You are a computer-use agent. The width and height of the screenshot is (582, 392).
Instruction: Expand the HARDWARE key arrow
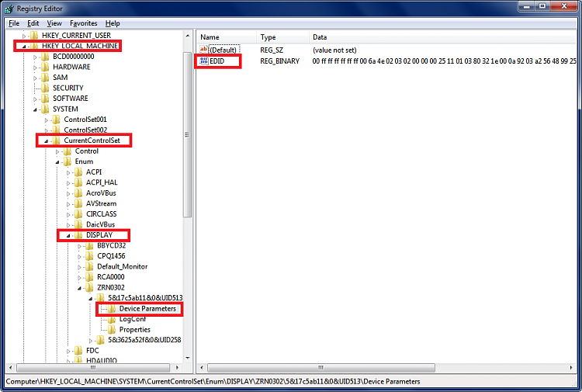click(x=35, y=68)
